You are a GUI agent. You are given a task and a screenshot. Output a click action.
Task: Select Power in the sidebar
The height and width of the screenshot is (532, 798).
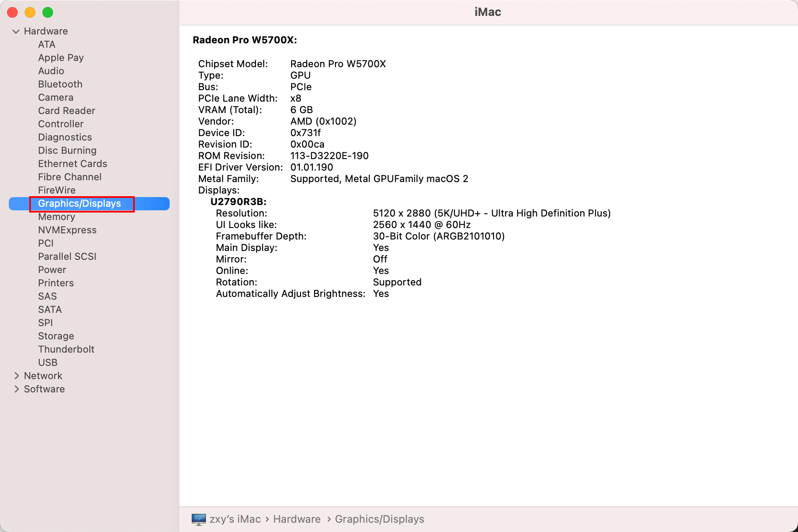pos(52,270)
